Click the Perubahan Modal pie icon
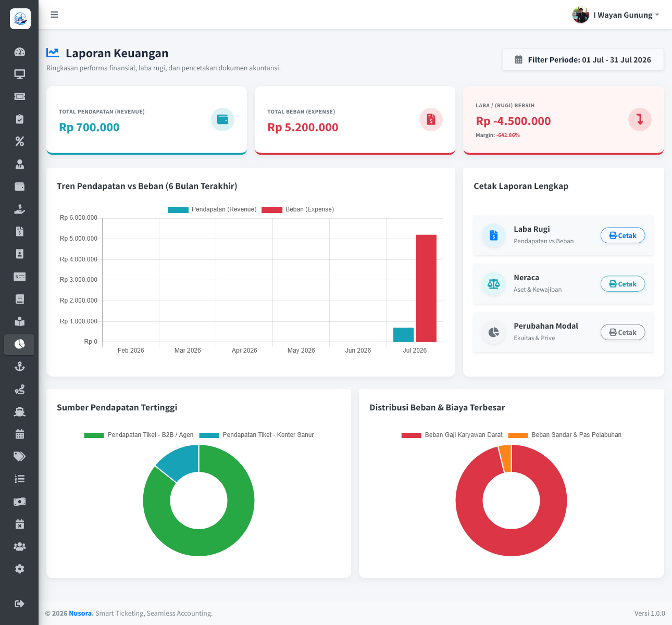The image size is (672, 625). [x=493, y=332]
